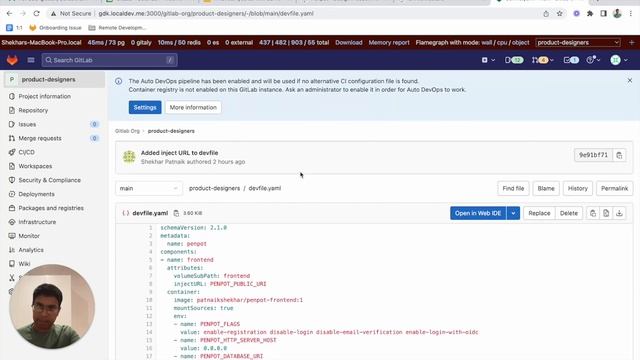
Task: Click the Find file button
Action: click(513, 188)
